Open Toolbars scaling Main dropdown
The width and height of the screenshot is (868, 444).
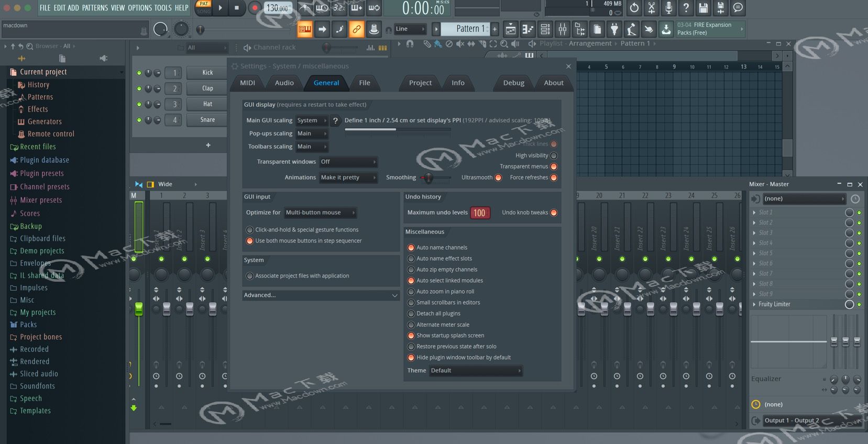tap(312, 147)
